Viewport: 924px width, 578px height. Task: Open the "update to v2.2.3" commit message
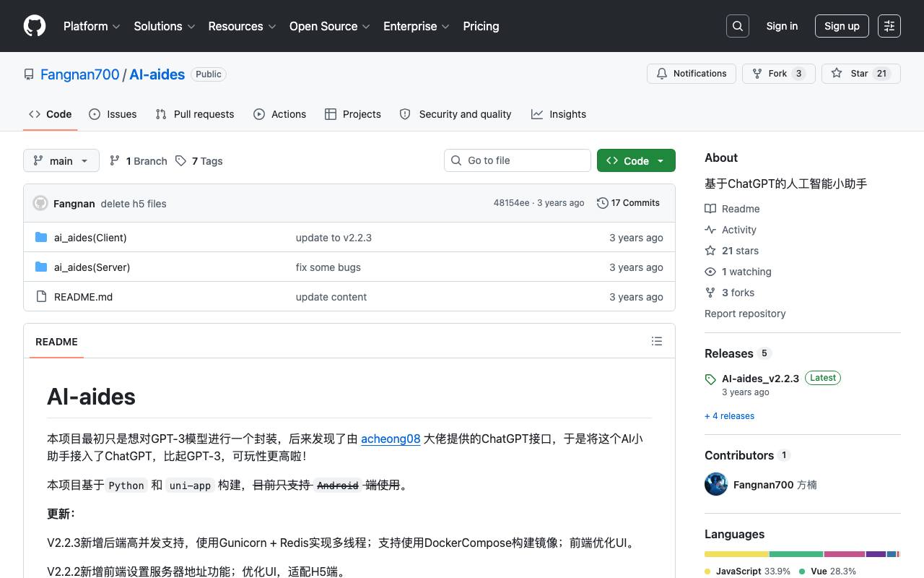tap(334, 238)
